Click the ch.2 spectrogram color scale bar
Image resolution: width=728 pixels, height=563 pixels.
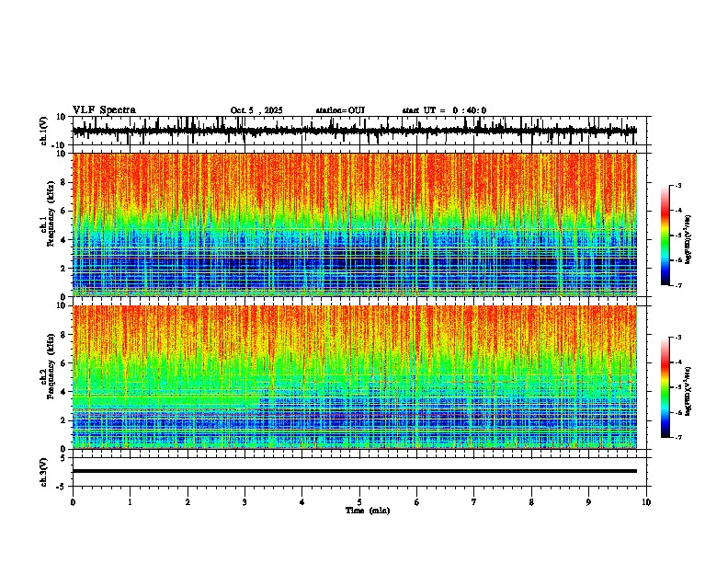(x=665, y=387)
